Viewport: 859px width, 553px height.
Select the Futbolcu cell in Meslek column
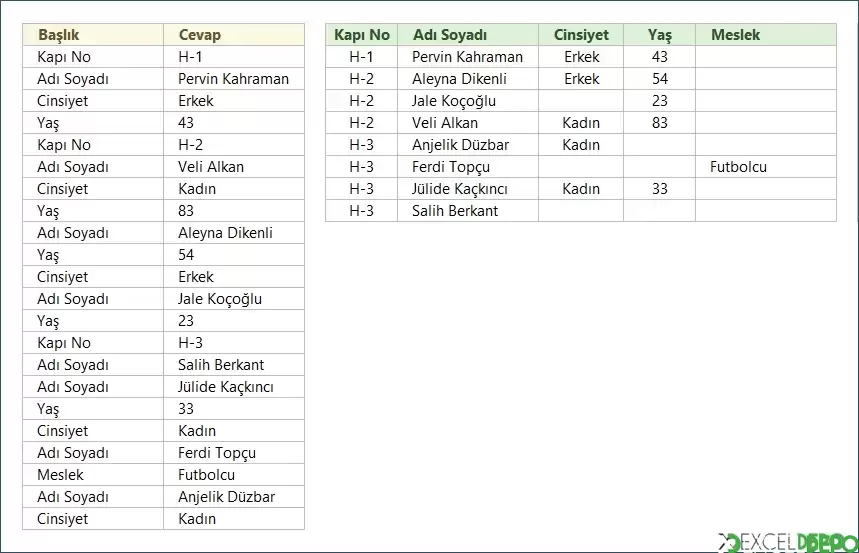point(766,167)
